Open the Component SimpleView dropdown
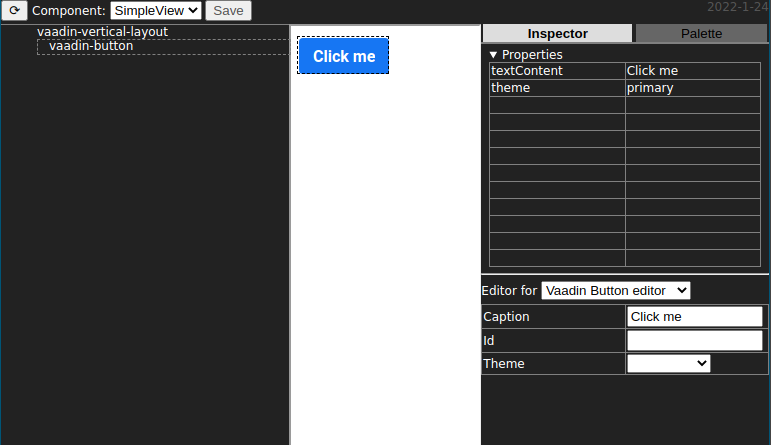The height and width of the screenshot is (445, 771). (155, 11)
